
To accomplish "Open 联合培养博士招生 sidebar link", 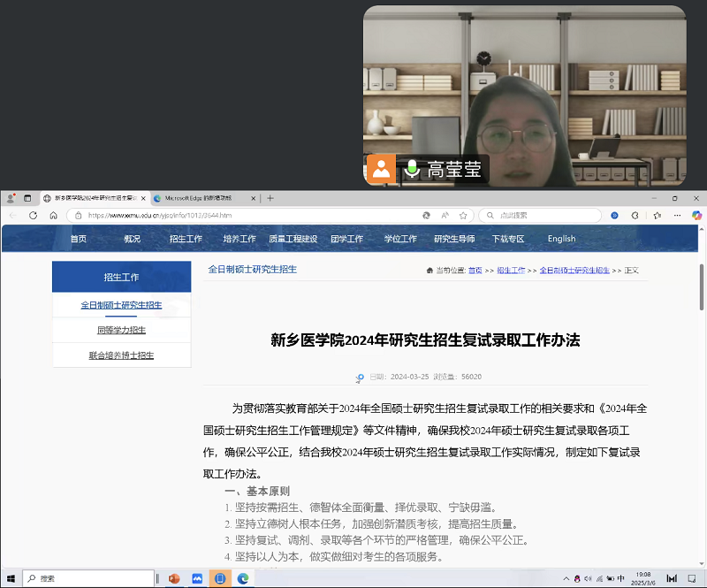I will coord(121,355).
